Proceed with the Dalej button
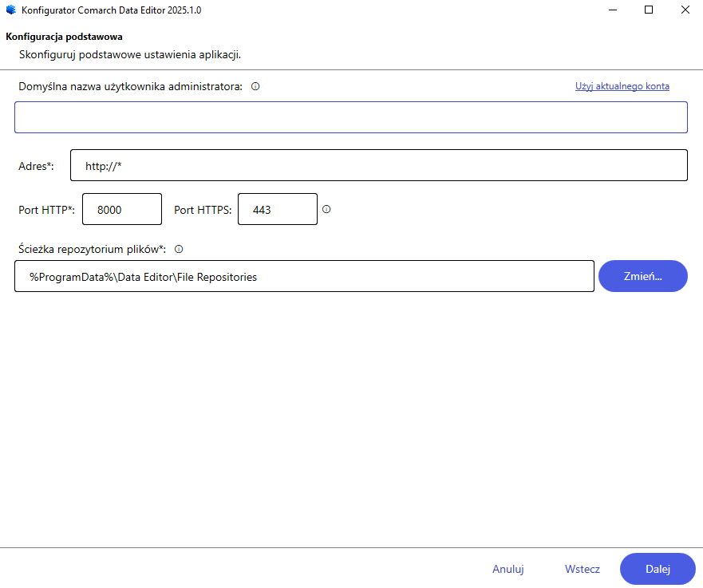Image resolution: width=703 pixels, height=588 pixels. pos(658,569)
